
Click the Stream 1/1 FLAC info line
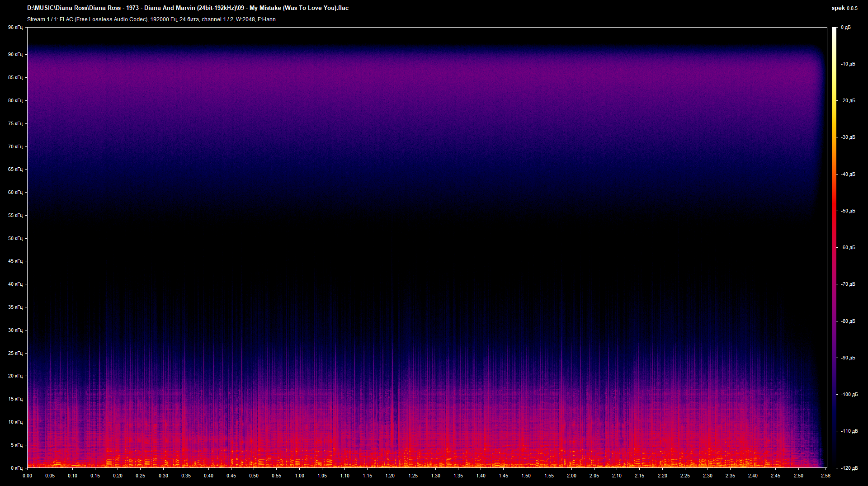pyautogui.click(x=151, y=19)
